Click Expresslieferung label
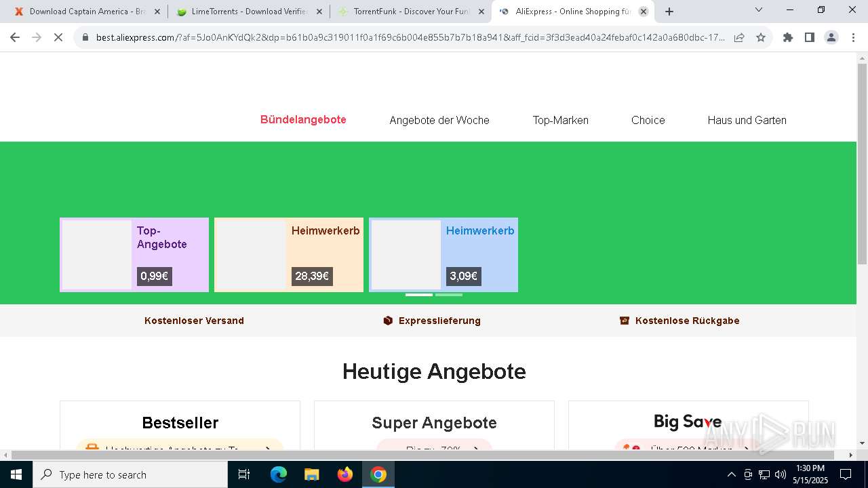The height and width of the screenshot is (488, 868). tap(439, 321)
